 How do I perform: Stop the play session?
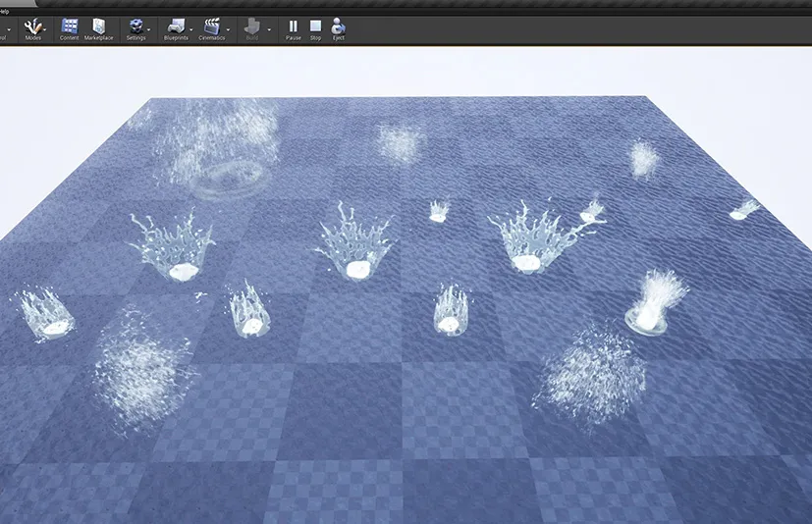tap(315, 26)
